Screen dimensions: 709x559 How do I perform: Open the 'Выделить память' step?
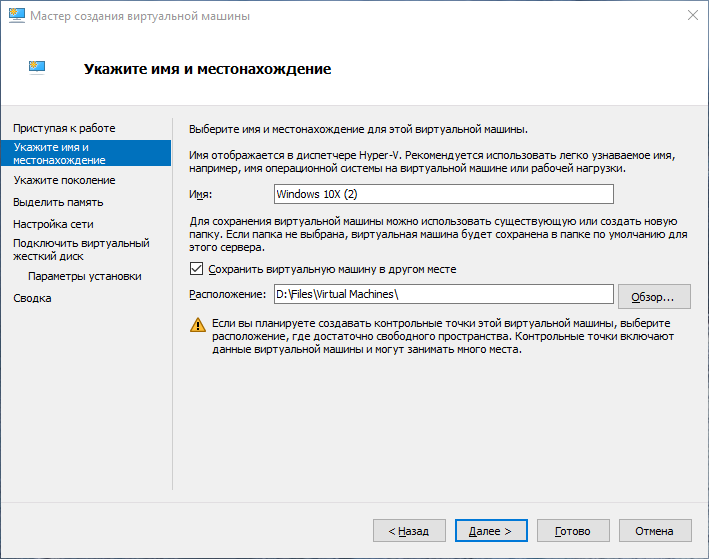58,202
